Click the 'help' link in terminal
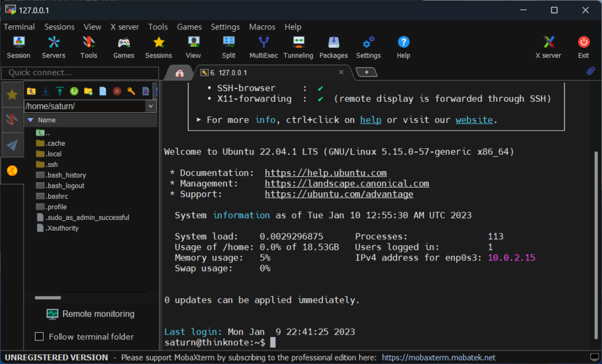602x364 pixels. coord(370,120)
